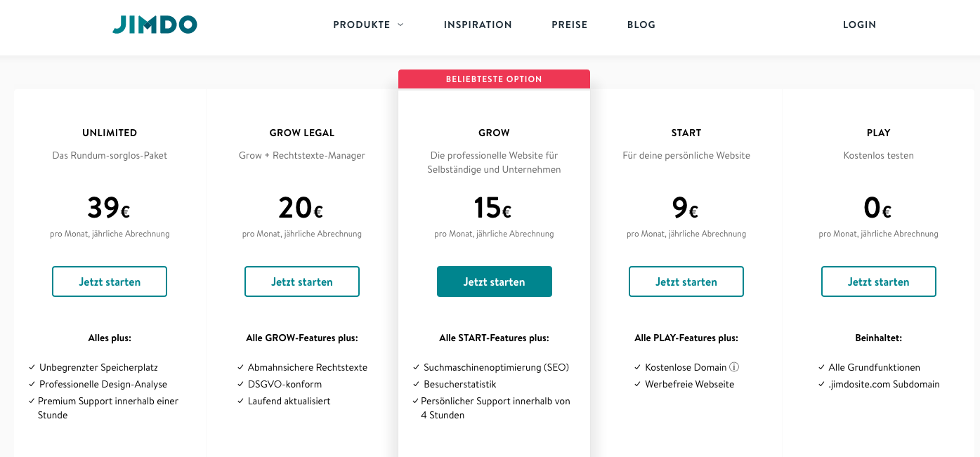Click the checkmark by Suchmaschinenoptimierung (SEO)
Image resolution: width=980 pixels, height=457 pixels.
(x=417, y=367)
